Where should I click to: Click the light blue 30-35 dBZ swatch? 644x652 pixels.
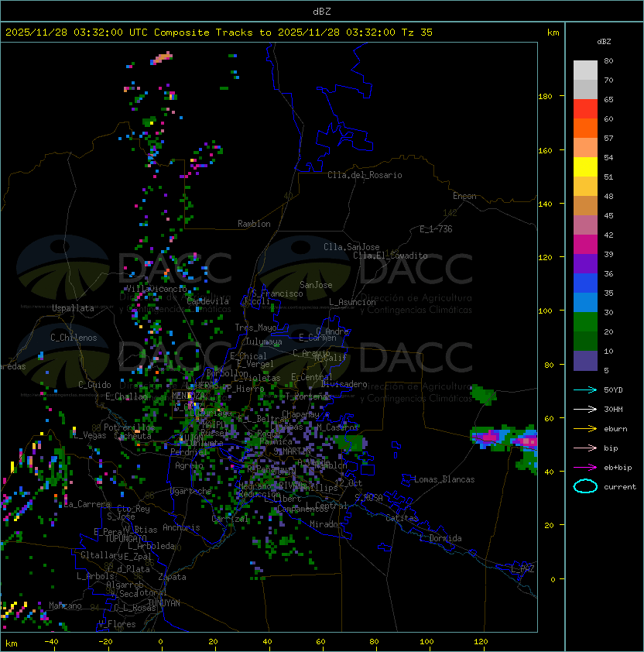[x=585, y=302]
